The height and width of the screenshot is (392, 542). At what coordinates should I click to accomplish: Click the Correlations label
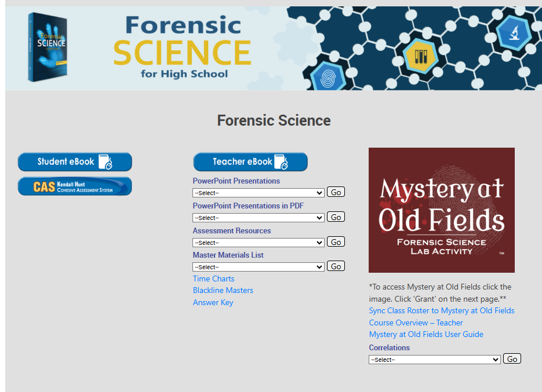[389, 348]
